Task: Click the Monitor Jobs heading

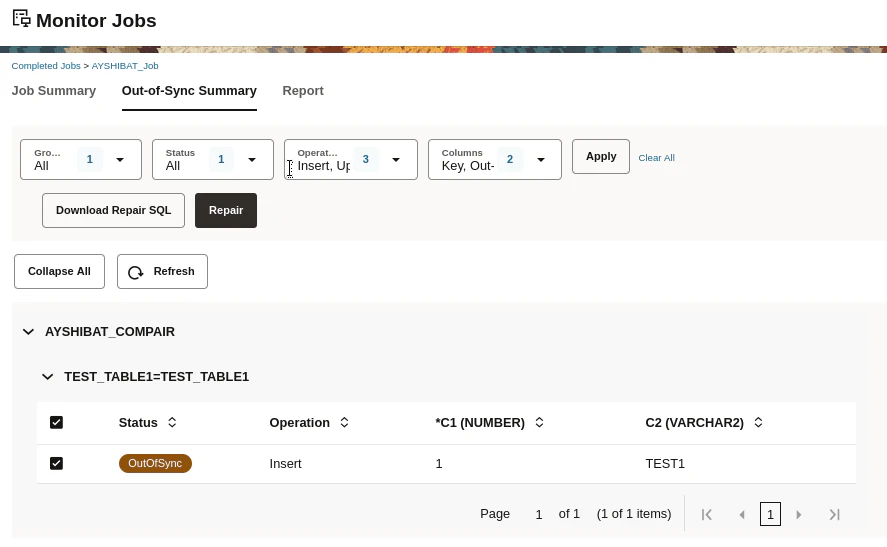Action: [96, 20]
